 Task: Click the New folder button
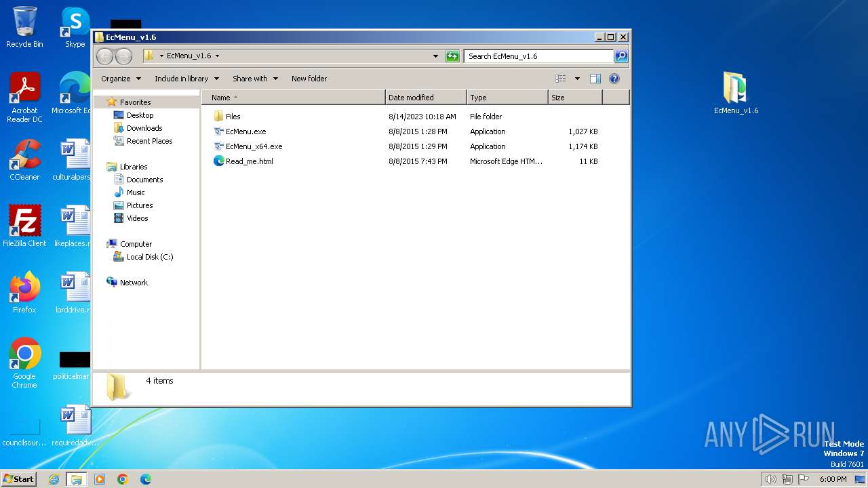pos(309,79)
